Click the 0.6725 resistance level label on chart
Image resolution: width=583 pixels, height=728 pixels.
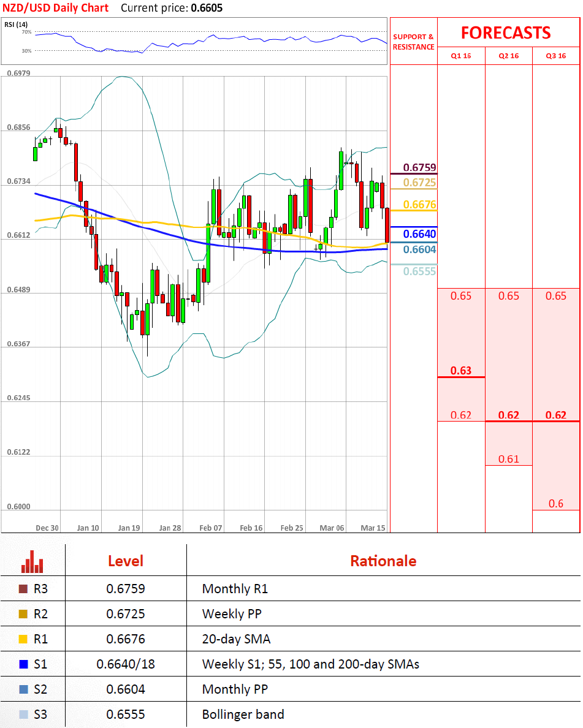pyautogui.click(x=419, y=183)
